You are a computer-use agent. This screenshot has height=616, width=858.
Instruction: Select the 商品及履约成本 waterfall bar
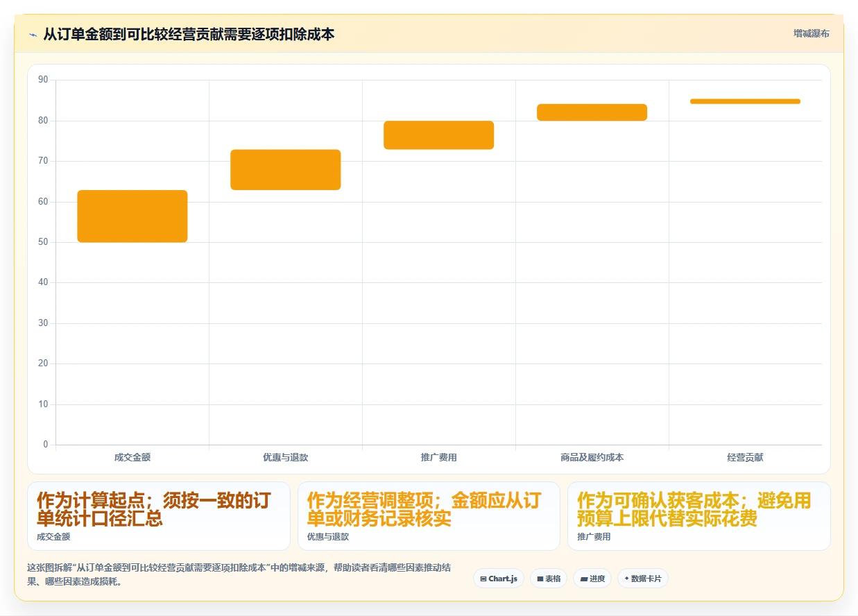[592, 112]
